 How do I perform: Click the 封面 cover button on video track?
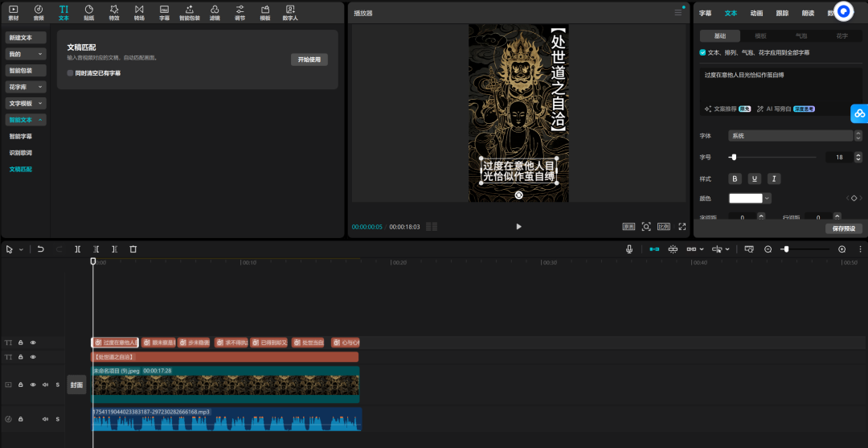76,385
